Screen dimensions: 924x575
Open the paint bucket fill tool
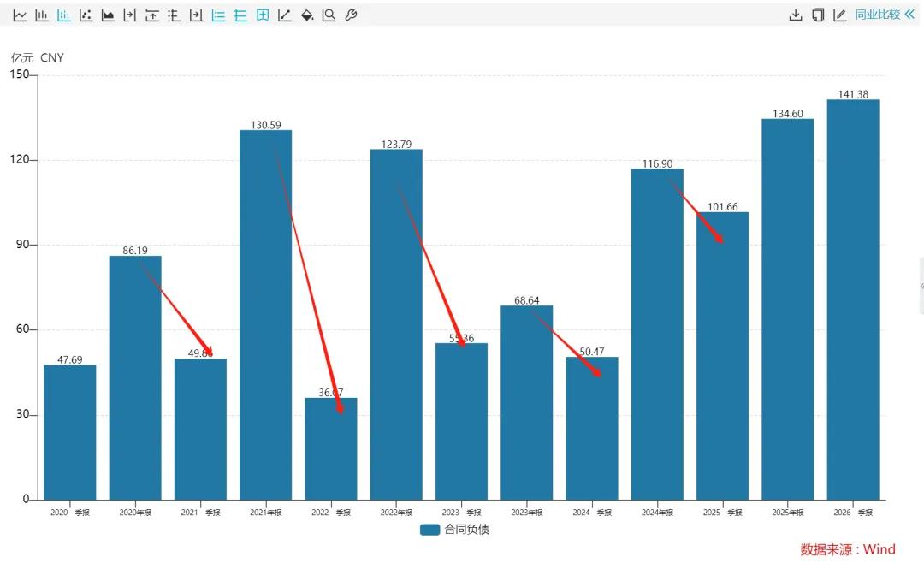[307, 15]
